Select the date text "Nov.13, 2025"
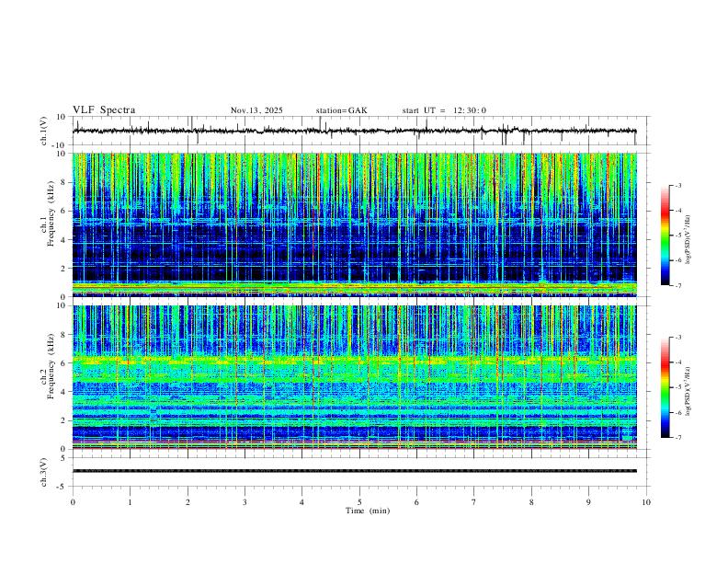 pos(256,110)
